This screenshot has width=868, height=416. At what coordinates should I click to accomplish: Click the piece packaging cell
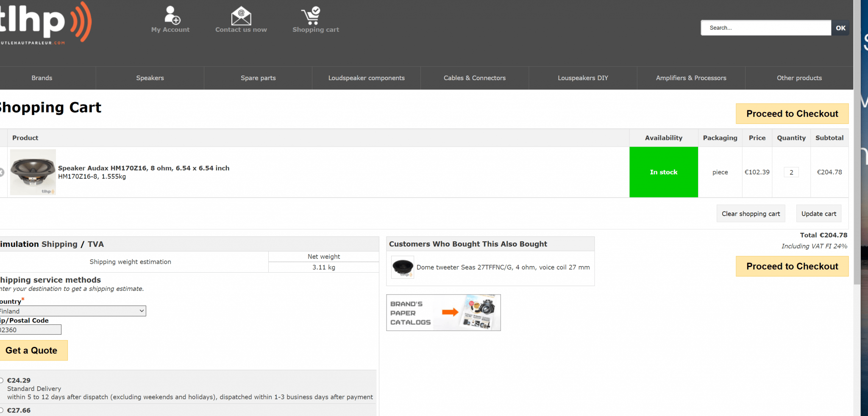point(720,172)
